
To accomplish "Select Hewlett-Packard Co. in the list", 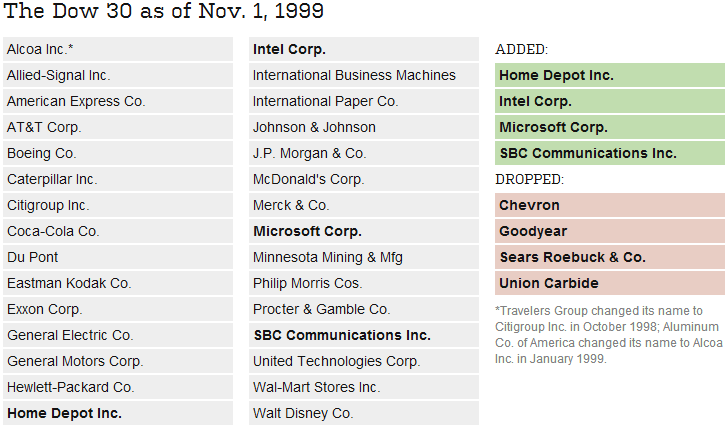I will tap(118, 387).
